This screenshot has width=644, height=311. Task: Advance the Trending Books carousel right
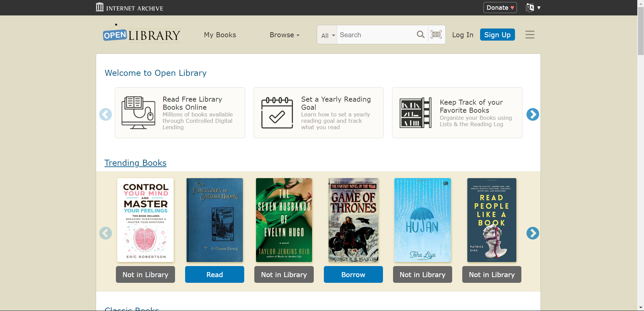click(532, 233)
